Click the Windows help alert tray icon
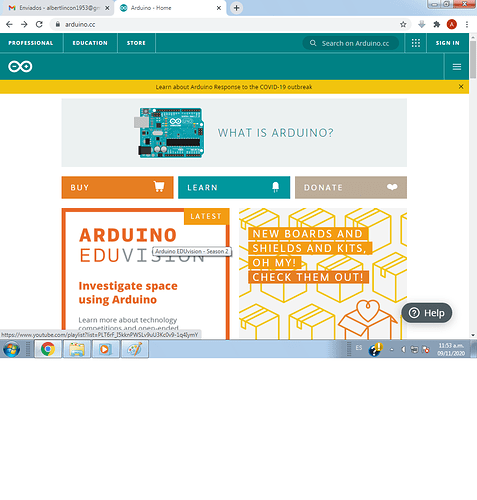477x500 pixels. [x=376, y=349]
